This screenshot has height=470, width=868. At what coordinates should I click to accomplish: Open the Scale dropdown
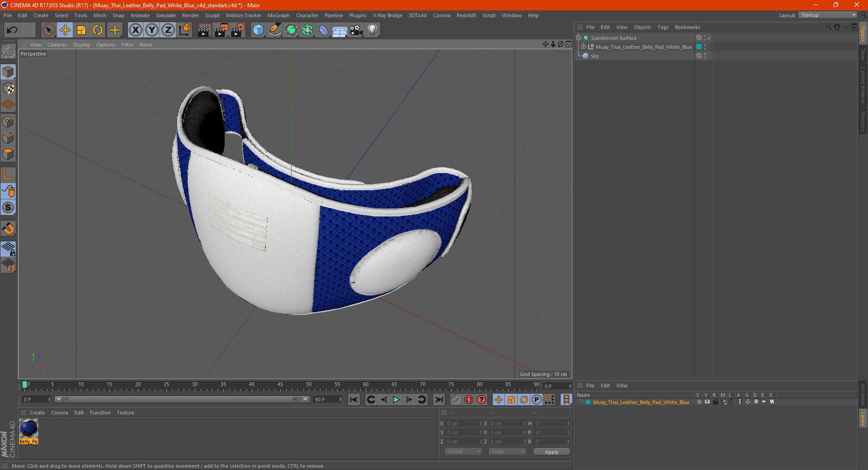pos(507,452)
